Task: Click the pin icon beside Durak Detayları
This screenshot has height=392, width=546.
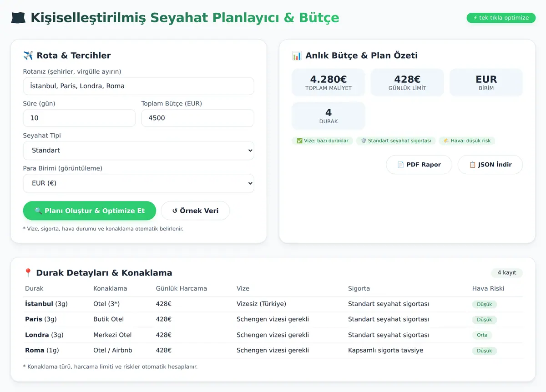Action: pos(28,273)
